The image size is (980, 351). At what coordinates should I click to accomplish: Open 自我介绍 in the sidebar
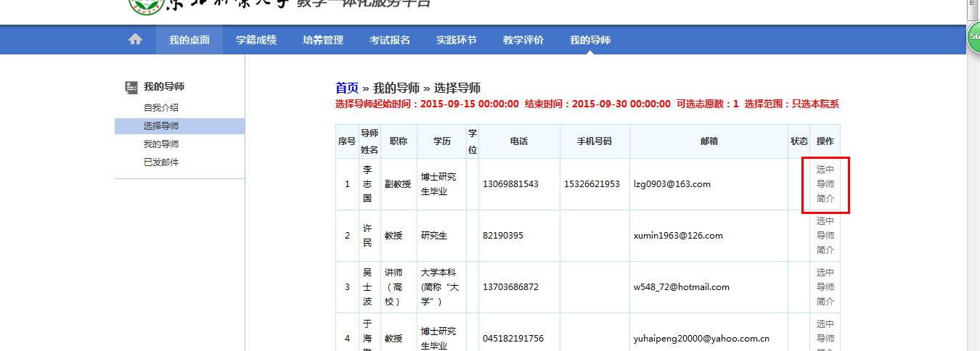[x=161, y=108]
